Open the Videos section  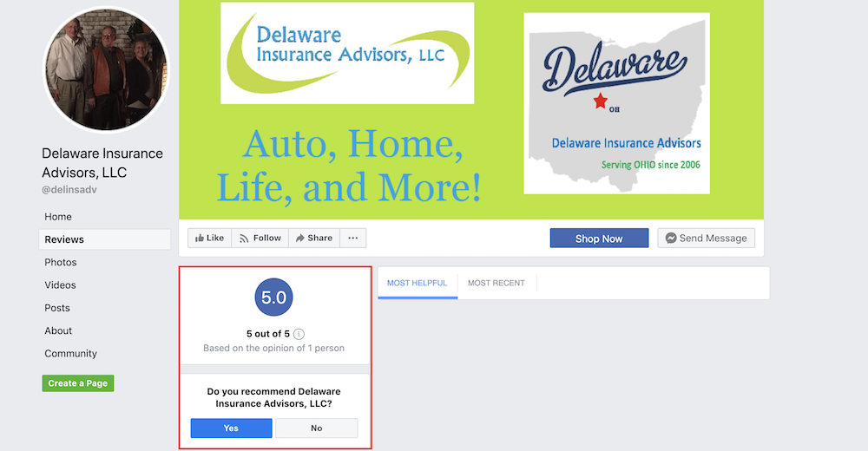tap(61, 285)
